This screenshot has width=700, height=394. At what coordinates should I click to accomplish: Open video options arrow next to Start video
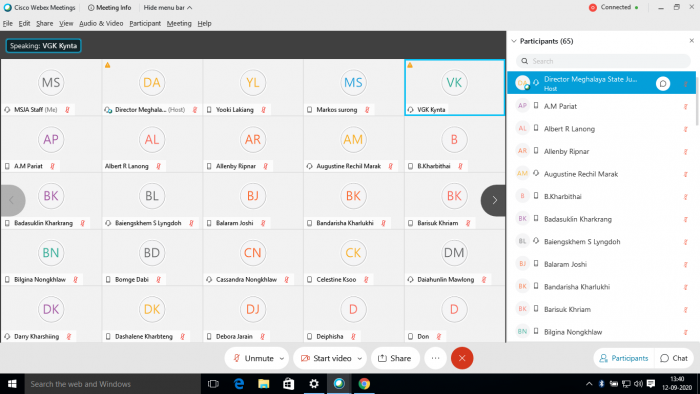click(x=359, y=358)
